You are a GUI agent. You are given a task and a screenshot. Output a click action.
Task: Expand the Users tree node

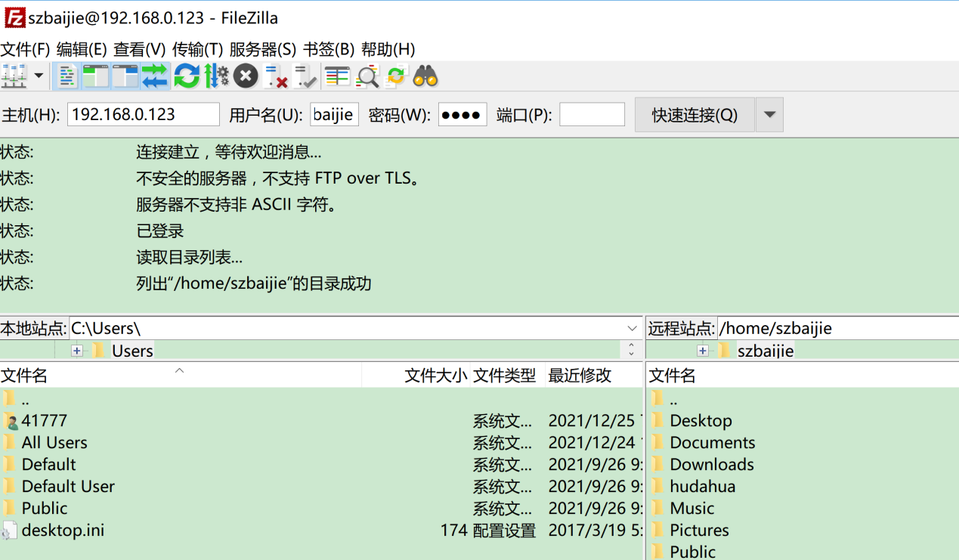coord(77,351)
